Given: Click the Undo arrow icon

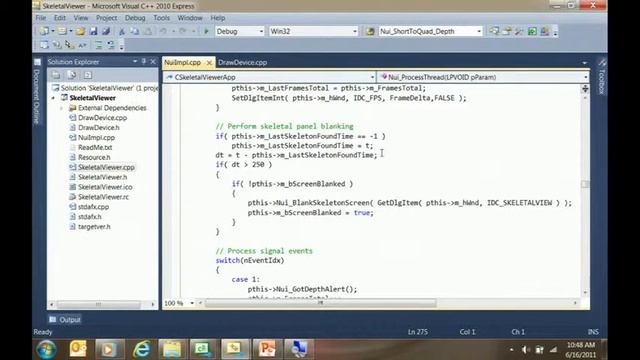Looking at the screenshot, I should pyautogui.click(x=163, y=31).
